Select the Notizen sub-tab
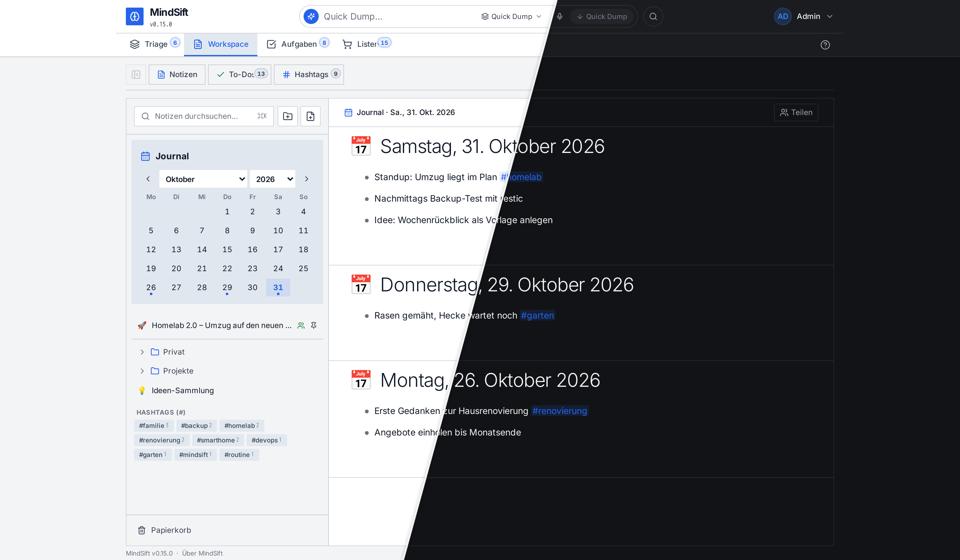Viewport: 960px width, 560px height. [x=177, y=75]
